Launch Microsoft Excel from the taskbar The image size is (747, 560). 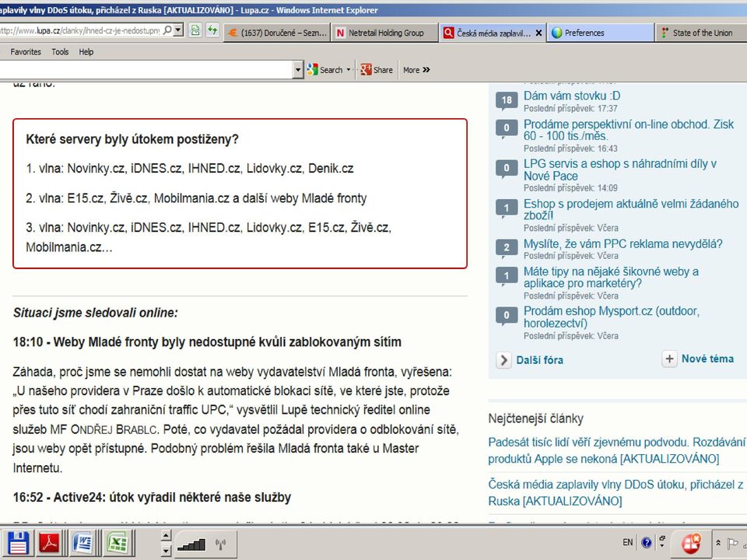117,544
